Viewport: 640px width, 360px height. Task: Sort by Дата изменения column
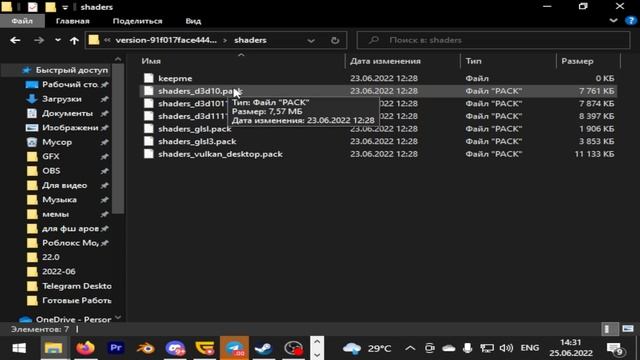tap(385, 61)
